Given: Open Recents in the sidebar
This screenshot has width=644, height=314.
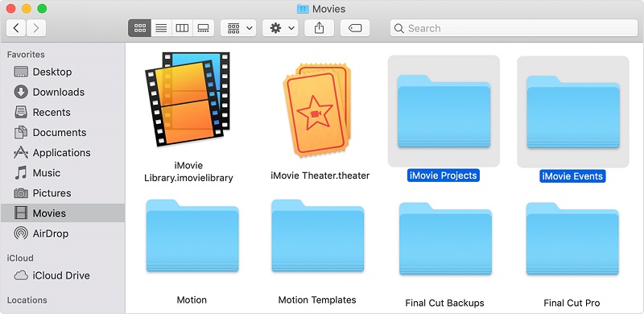Looking at the screenshot, I should coord(63,112).
